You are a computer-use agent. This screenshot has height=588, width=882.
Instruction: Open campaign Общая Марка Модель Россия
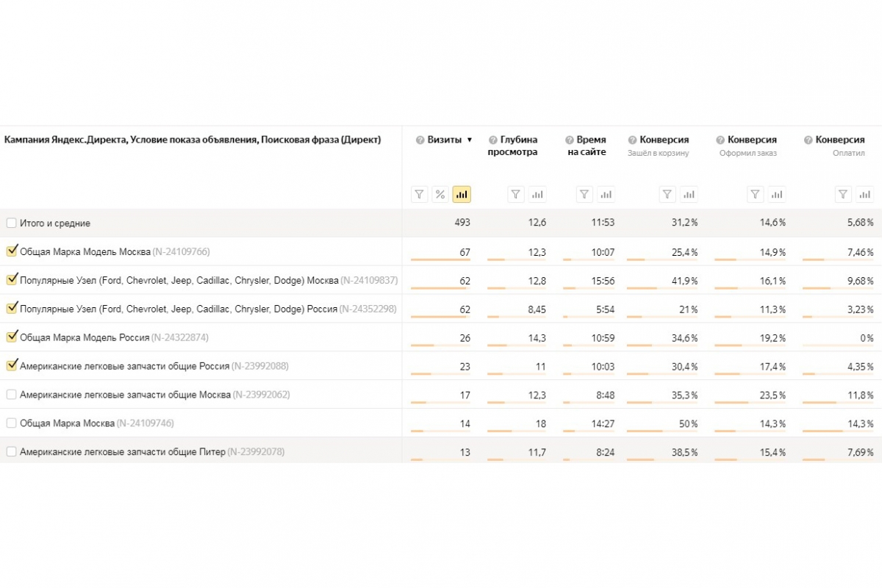84,338
